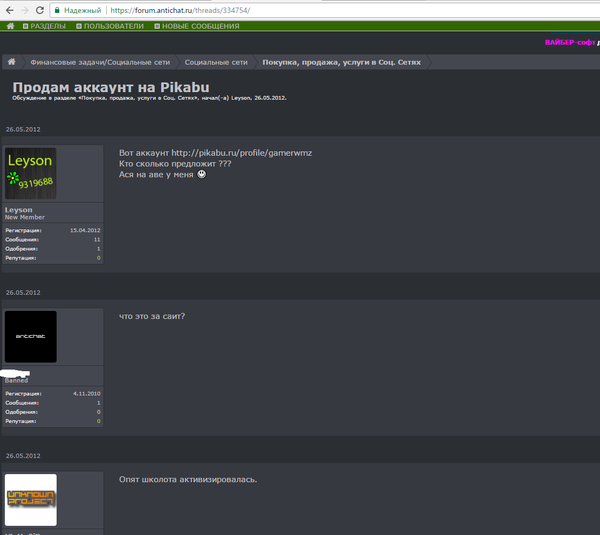The width and height of the screenshot is (600, 535).
Task: Click the text Кто сколько предложит ???
Action: click(175, 164)
